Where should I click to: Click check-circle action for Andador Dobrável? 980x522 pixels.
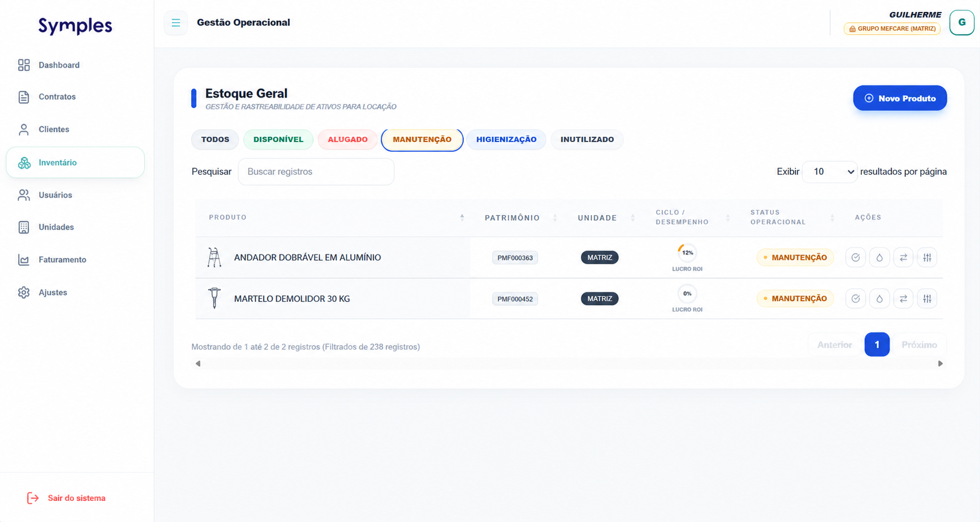pos(856,258)
